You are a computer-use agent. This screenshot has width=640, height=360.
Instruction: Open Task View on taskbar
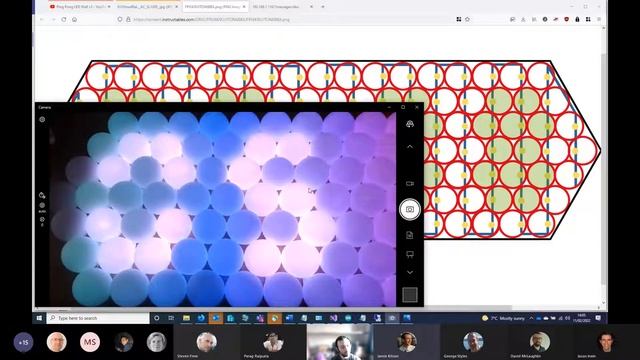[x=171, y=318]
